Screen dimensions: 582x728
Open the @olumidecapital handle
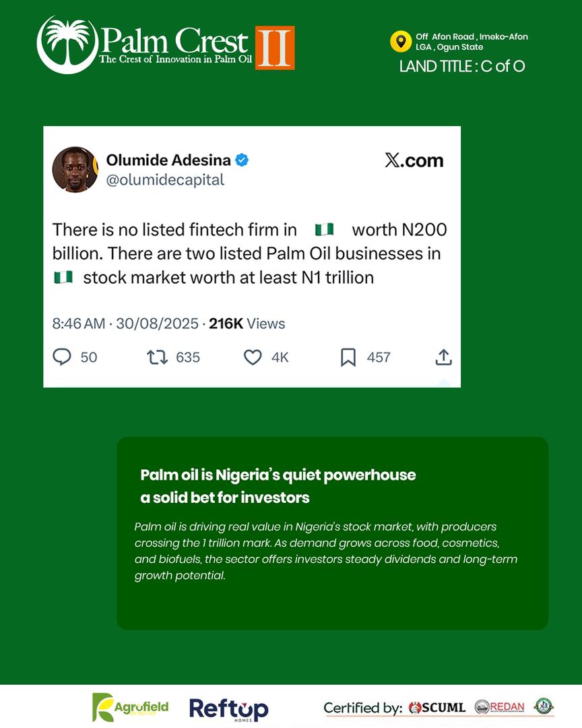click(165, 180)
